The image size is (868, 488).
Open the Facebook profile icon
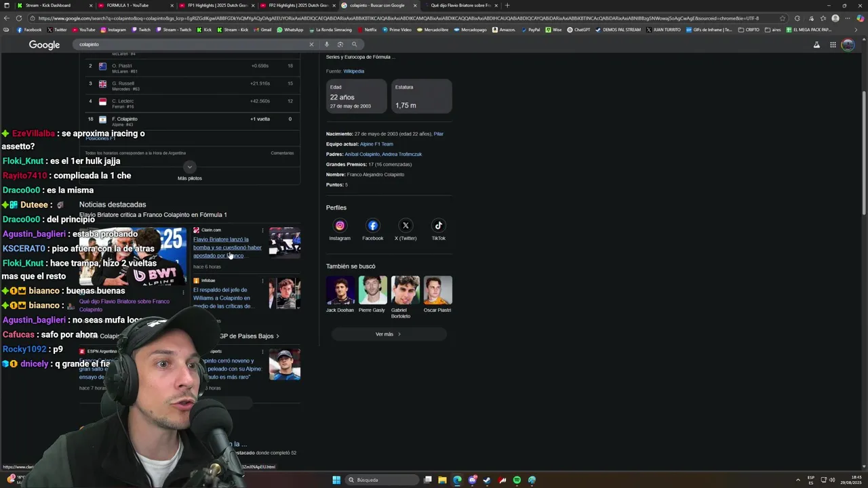pyautogui.click(x=372, y=226)
